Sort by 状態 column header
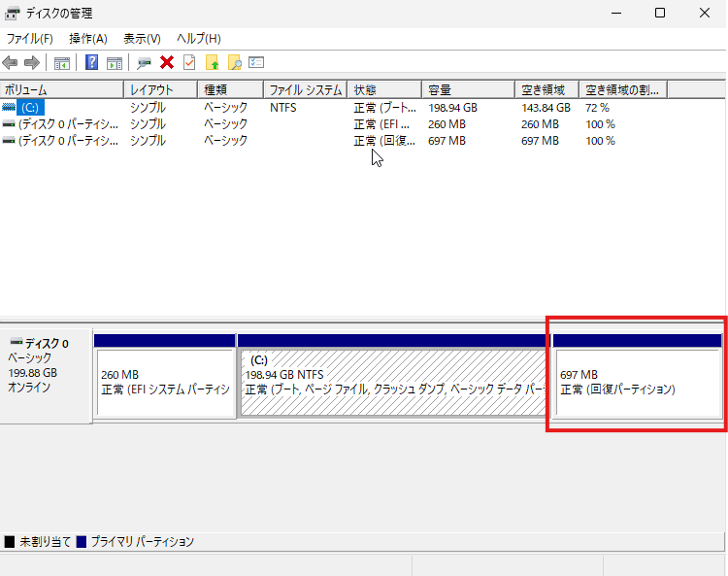This screenshot has height=576, width=728. [x=384, y=89]
